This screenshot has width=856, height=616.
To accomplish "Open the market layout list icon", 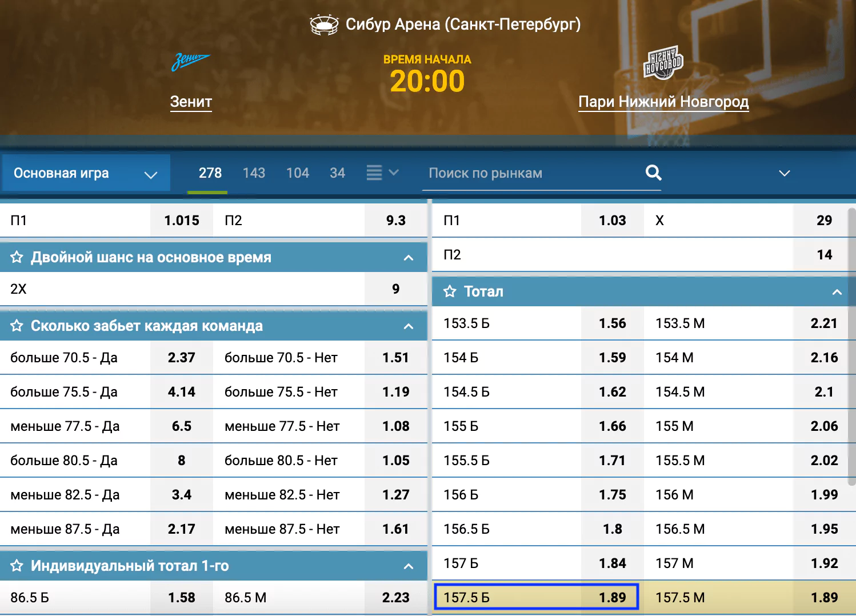I will point(374,173).
